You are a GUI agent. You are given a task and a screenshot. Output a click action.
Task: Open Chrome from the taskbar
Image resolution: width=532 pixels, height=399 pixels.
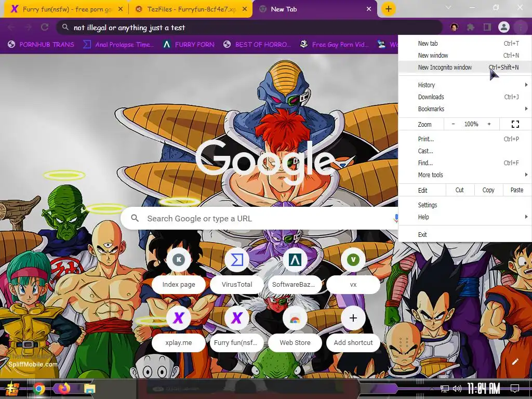[x=39, y=389]
